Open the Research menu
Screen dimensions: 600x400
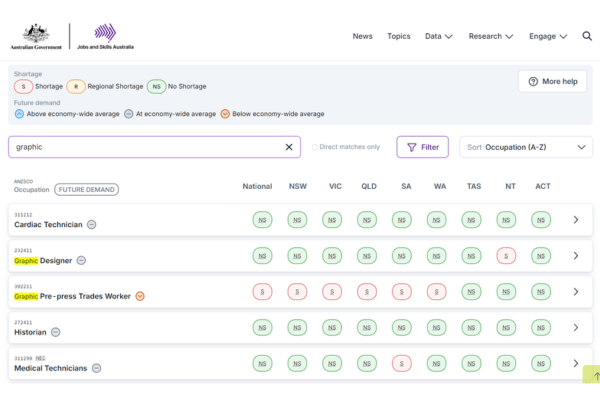pos(490,36)
